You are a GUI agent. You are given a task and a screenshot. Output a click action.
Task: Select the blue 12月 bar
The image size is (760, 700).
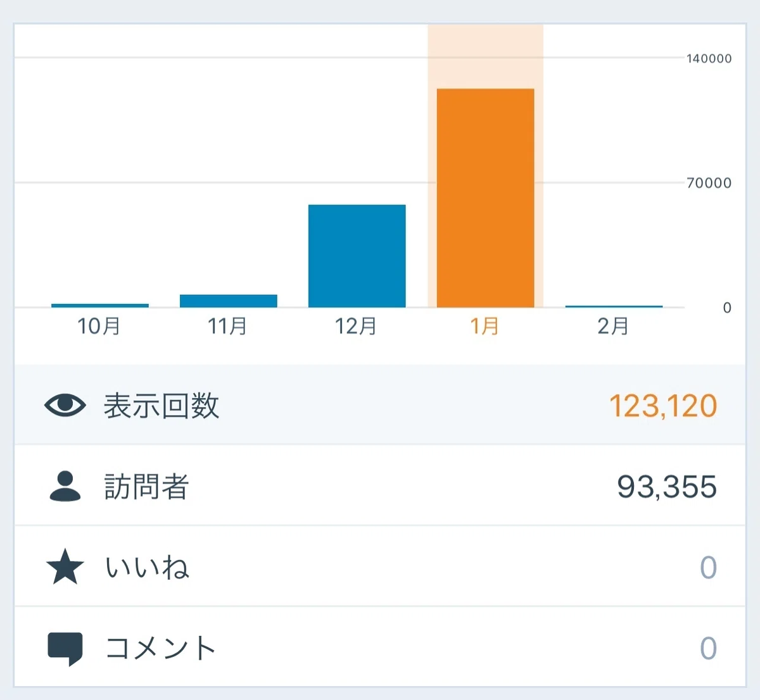click(357, 256)
